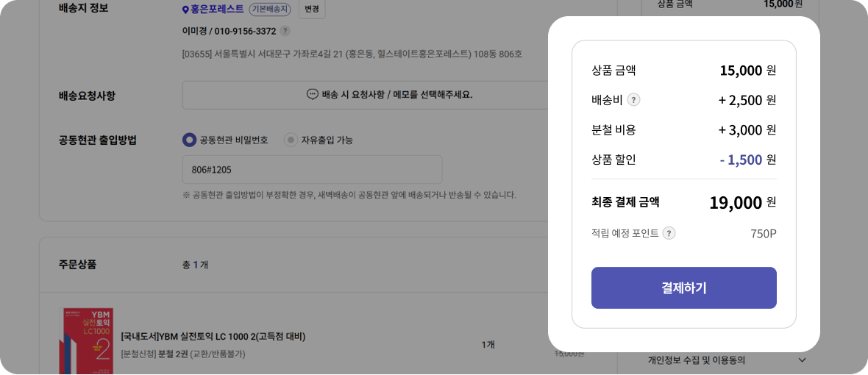Select the 공동현관 비밀번호 radio option

(189, 140)
